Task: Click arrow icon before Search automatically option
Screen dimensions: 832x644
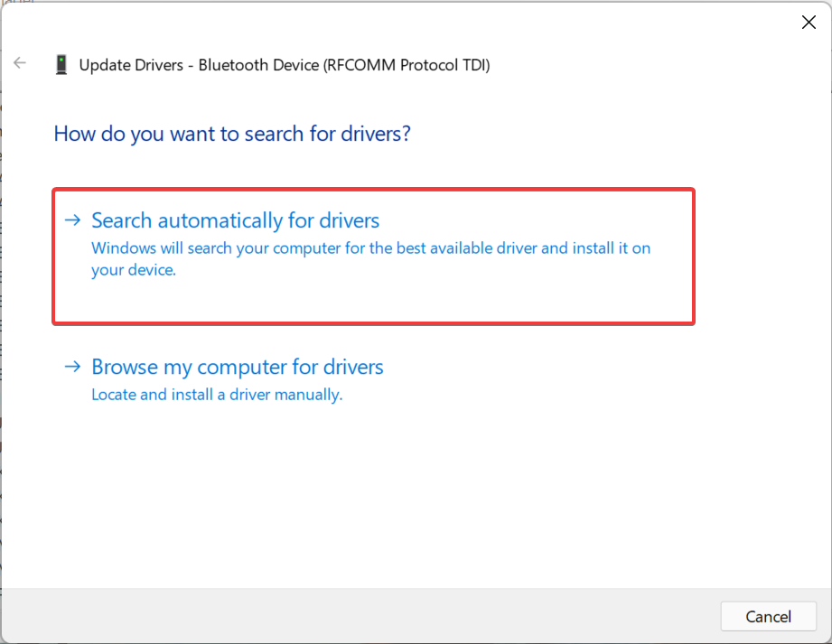Action: pos(72,220)
